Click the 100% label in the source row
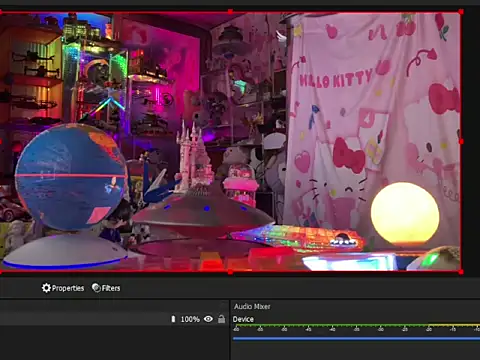 coord(190,319)
